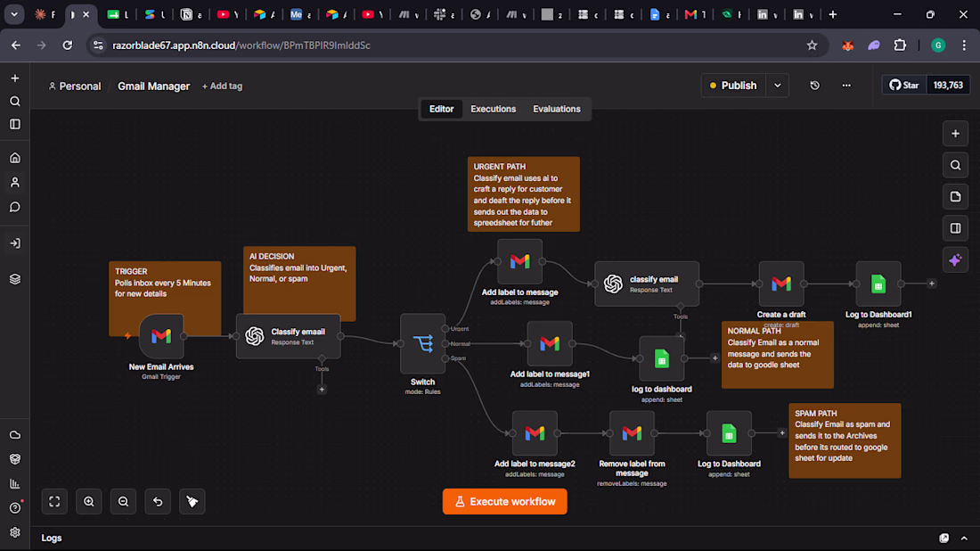Image resolution: width=980 pixels, height=551 pixels.
Task: Open the Log to Dashboard node on spam path
Action: [x=729, y=432]
